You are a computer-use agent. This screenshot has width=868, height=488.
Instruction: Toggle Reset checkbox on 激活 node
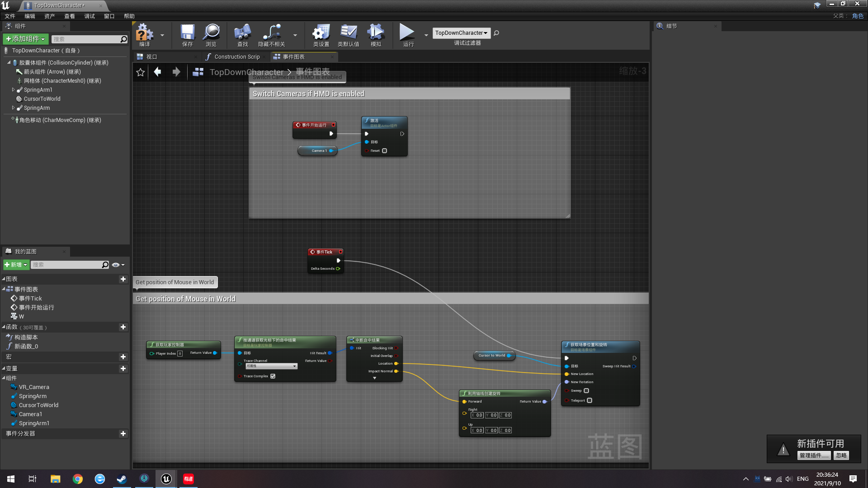385,151
